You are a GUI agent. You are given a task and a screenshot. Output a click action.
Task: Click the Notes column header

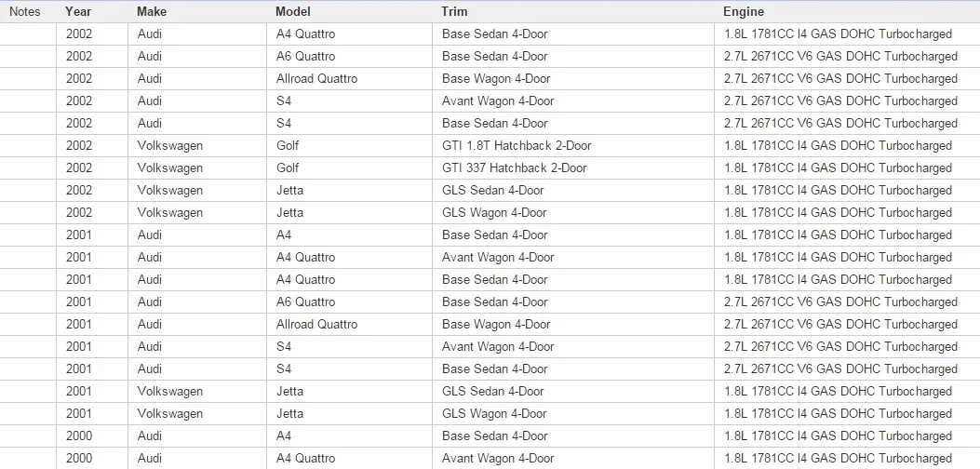click(x=25, y=12)
